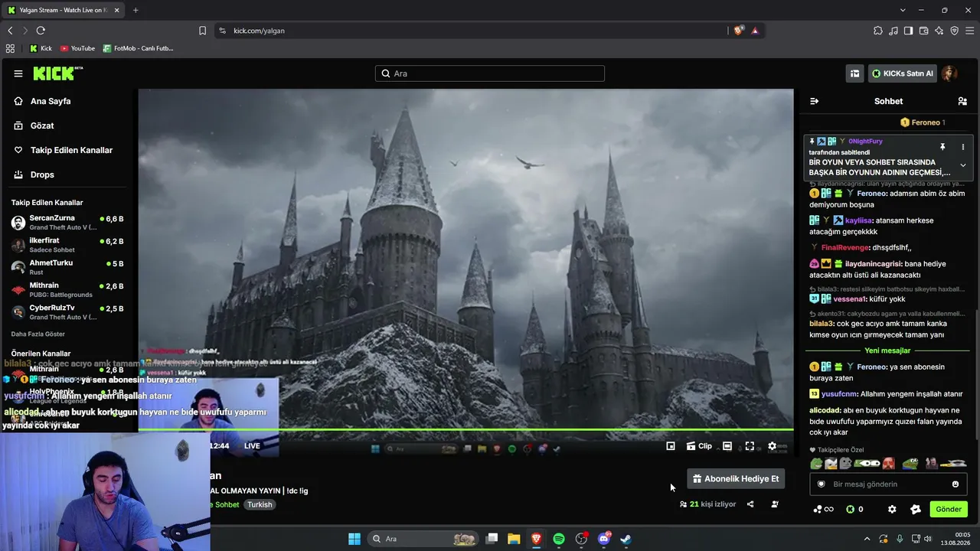
Task: Open the rewards store icon beside KICKs button
Action: (854, 73)
